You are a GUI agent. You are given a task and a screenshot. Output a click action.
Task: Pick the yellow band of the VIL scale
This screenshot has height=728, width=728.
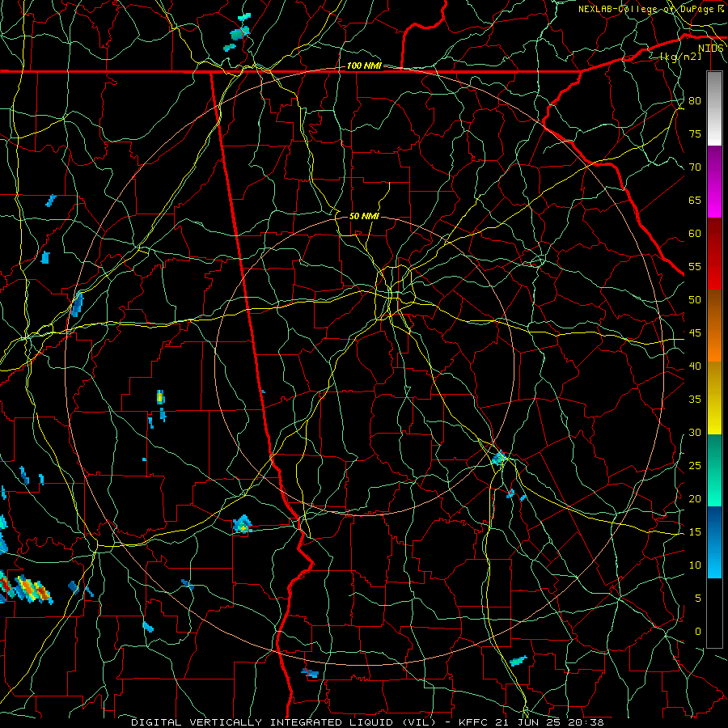click(x=714, y=398)
